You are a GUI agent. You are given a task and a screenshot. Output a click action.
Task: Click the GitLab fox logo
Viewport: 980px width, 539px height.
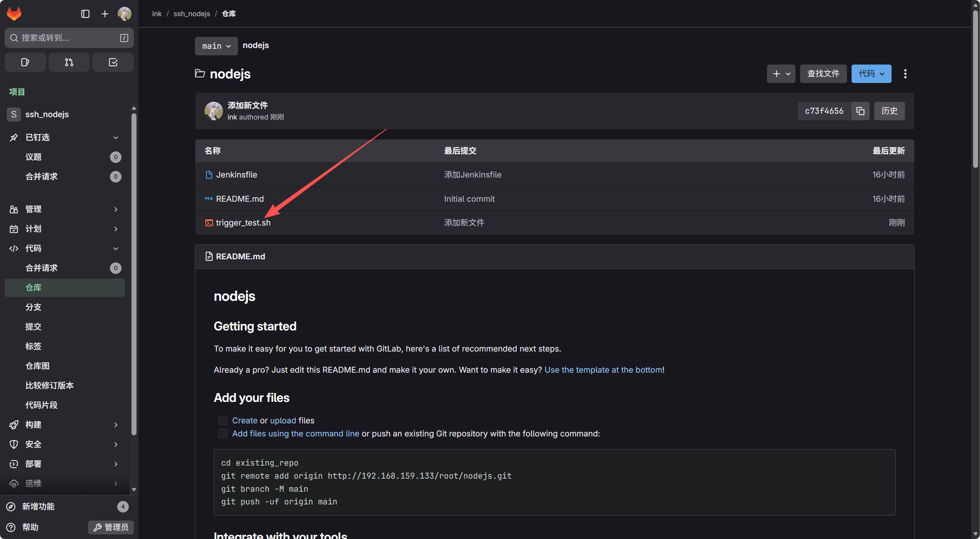click(x=14, y=14)
